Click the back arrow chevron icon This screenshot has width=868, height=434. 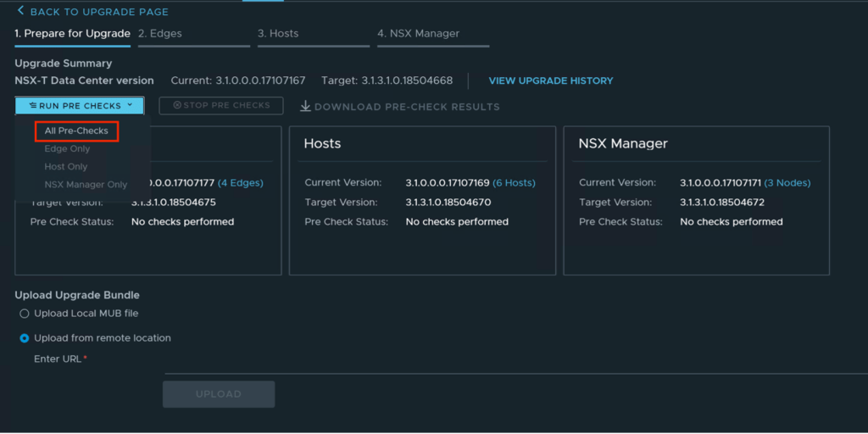(x=20, y=11)
